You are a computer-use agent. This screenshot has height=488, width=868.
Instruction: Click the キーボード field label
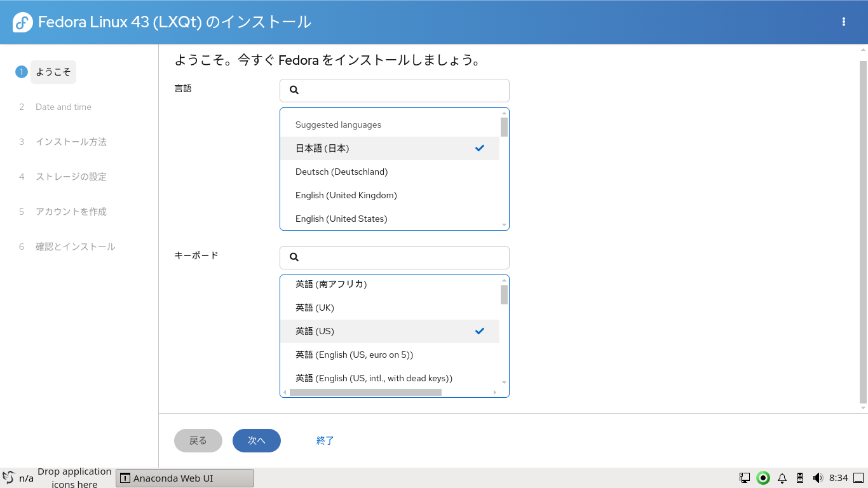(x=196, y=255)
